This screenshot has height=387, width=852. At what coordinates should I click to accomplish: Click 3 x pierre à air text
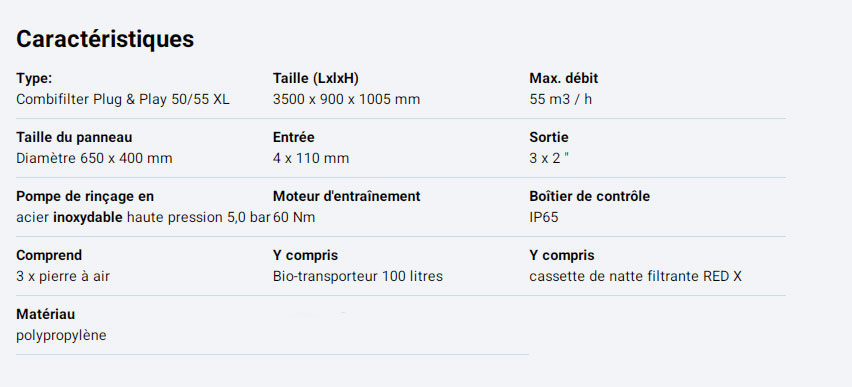click(x=63, y=277)
